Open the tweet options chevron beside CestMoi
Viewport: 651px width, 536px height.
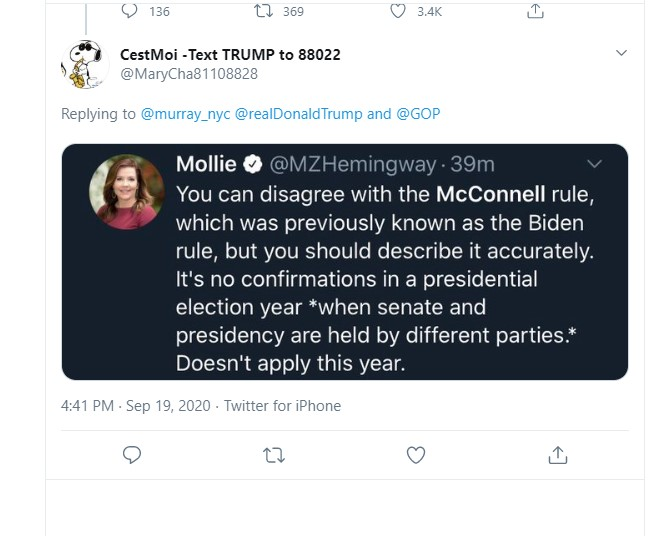(621, 53)
